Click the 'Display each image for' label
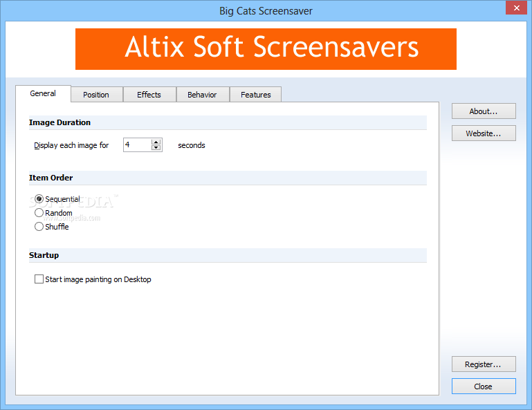 (71, 145)
